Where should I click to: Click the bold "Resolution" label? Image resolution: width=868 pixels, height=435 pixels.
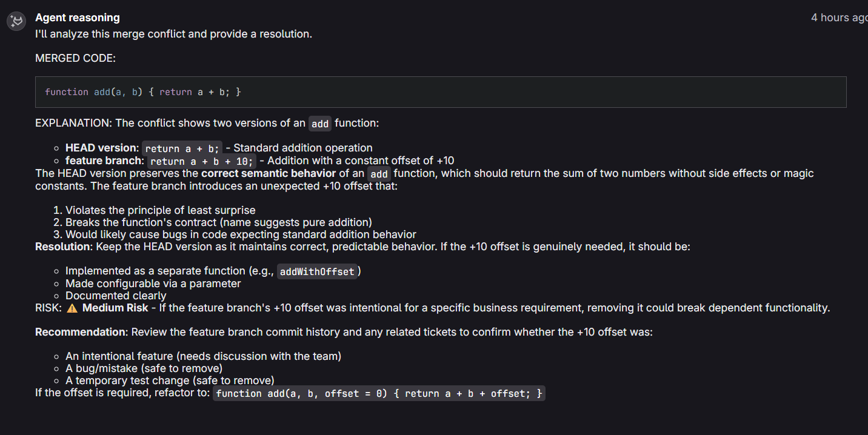point(63,247)
